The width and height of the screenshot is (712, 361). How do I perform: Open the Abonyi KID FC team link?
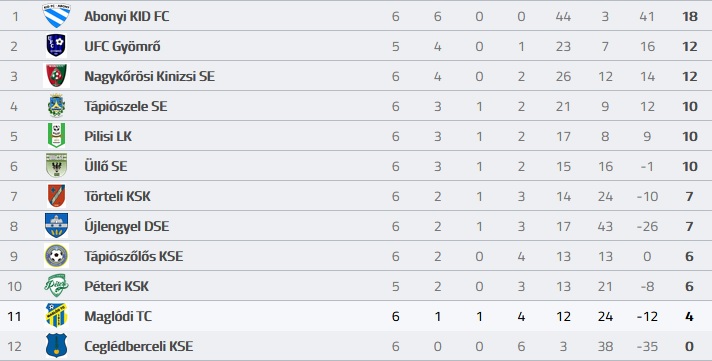[x=127, y=16]
